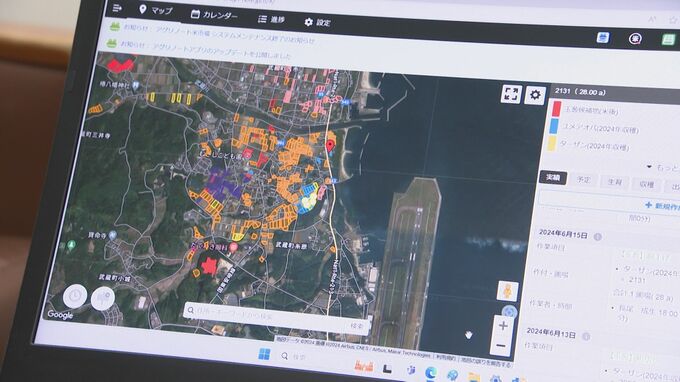Click the map zoom out minus button
The height and width of the screenshot is (382, 680).
coord(501,346)
